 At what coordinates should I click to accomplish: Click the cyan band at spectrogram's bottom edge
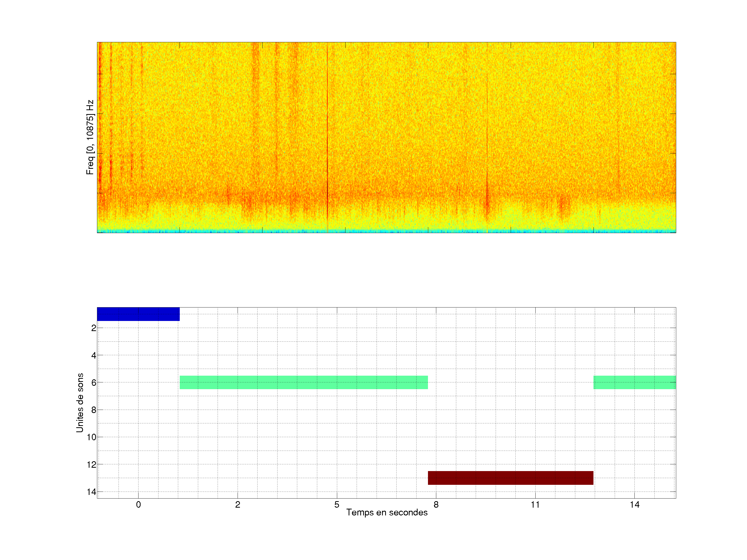point(386,231)
